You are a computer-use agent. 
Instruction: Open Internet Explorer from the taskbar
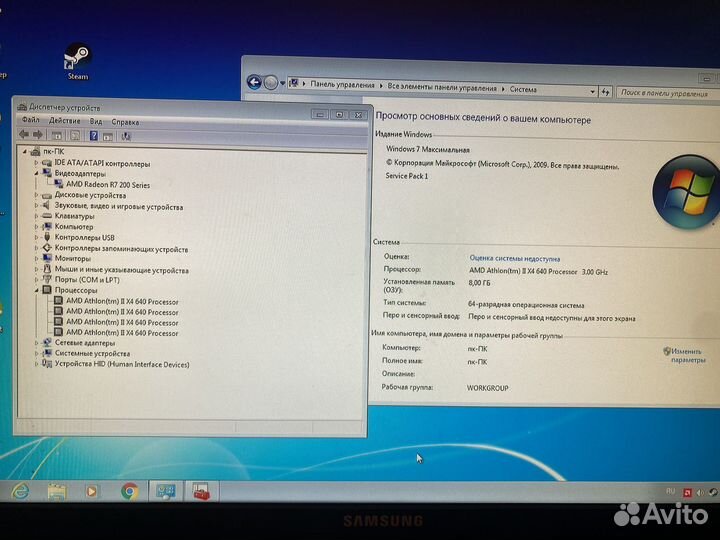coord(20,491)
